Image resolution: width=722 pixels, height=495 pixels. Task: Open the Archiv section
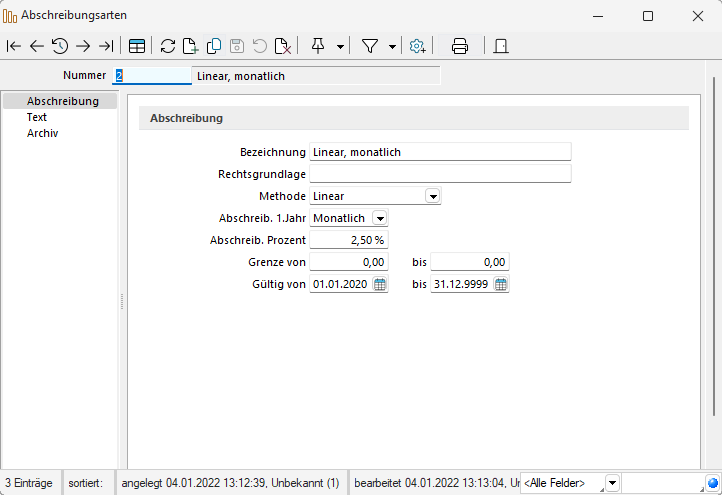point(42,133)
